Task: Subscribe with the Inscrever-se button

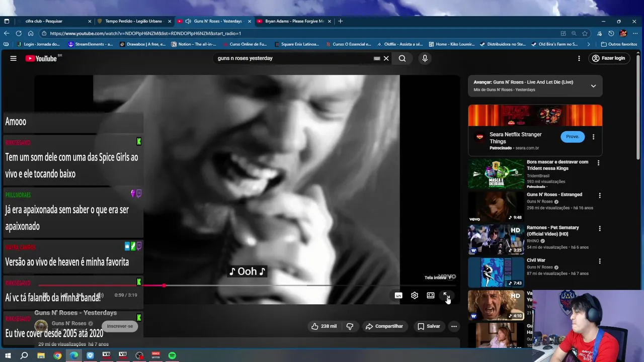Action: coord(120,326)
